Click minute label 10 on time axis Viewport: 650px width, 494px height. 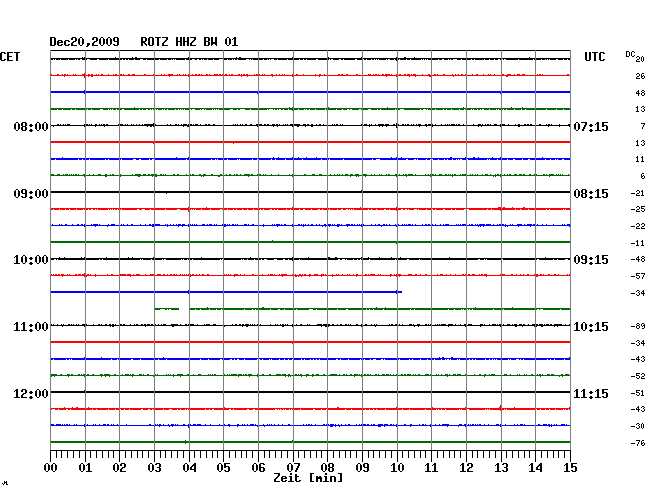tap(397, 468)
